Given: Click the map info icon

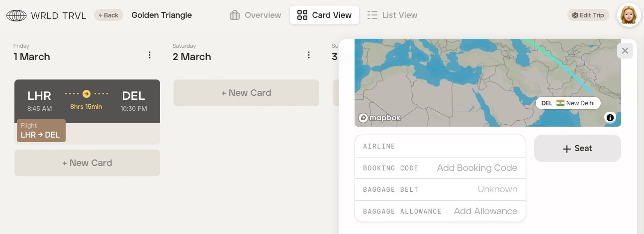Looking at the screenshot, I should (x=610, y=117).
